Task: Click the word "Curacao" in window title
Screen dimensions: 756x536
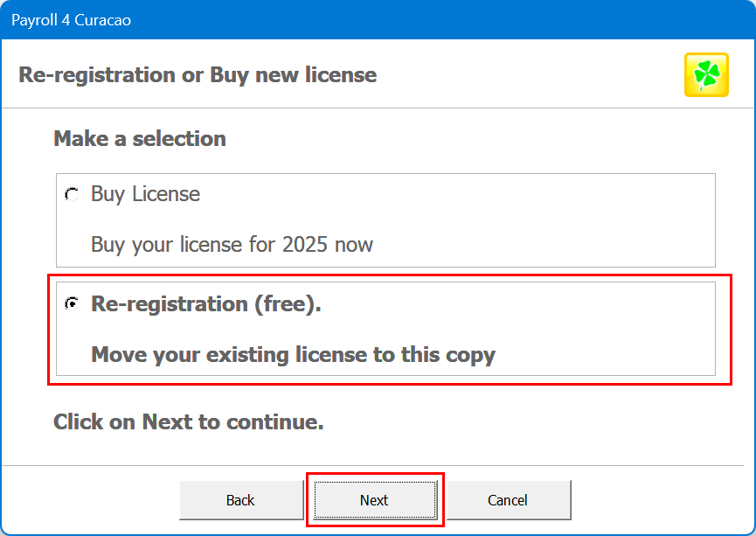Action: [103, 19]
